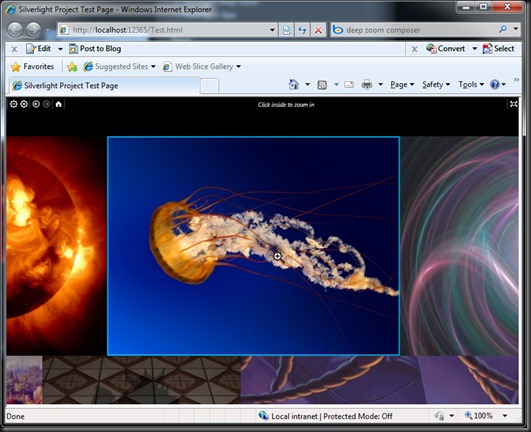Open the Help question mark icon
Viewport: 531px width, 432px height.
(x=495, y=84)
